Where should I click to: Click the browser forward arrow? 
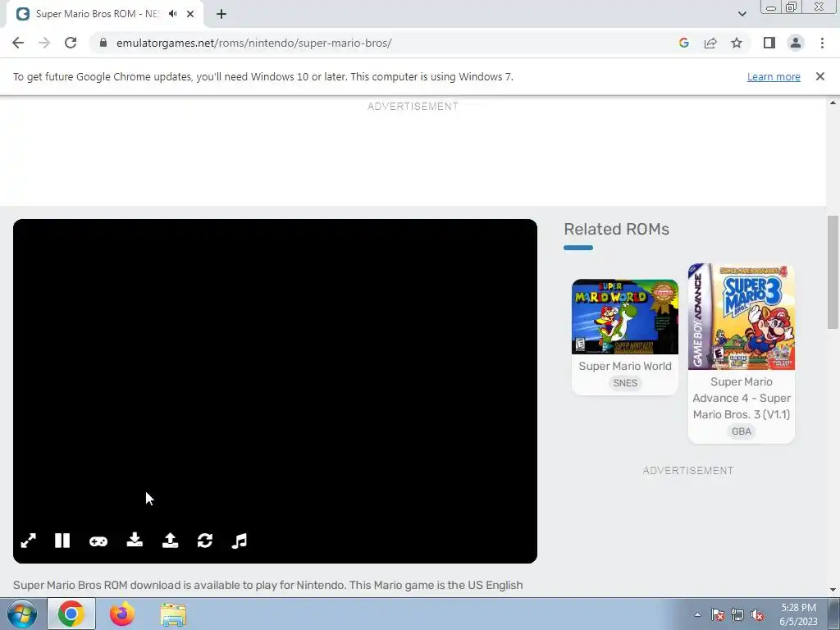(44, 43)
